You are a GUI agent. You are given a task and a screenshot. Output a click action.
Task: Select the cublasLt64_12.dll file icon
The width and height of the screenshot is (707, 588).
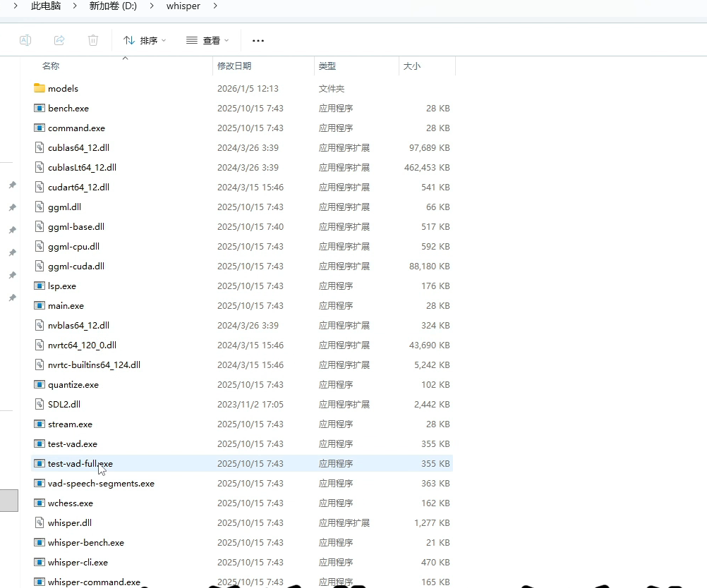(x=40, y=167)
